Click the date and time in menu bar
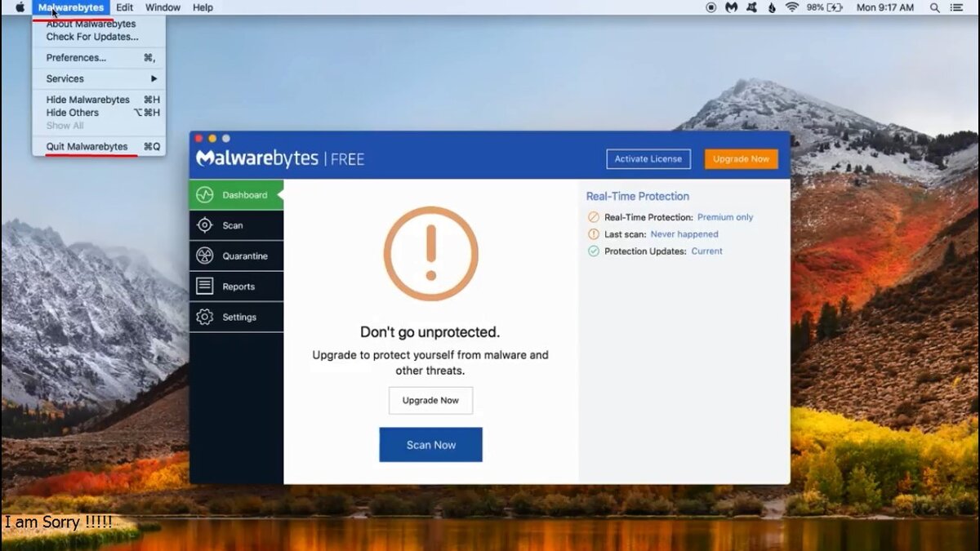The image size is (980, 551). pyautogui.click(x=884, y=7)
